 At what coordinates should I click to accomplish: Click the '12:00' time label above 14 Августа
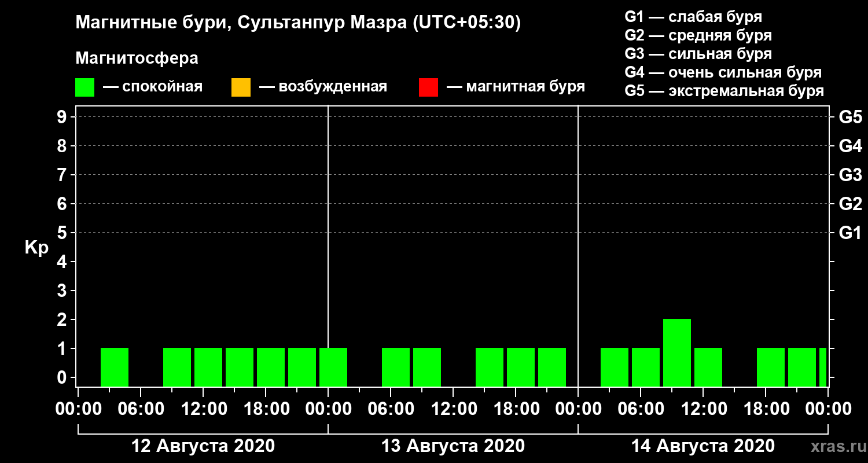tap(703, 409)
